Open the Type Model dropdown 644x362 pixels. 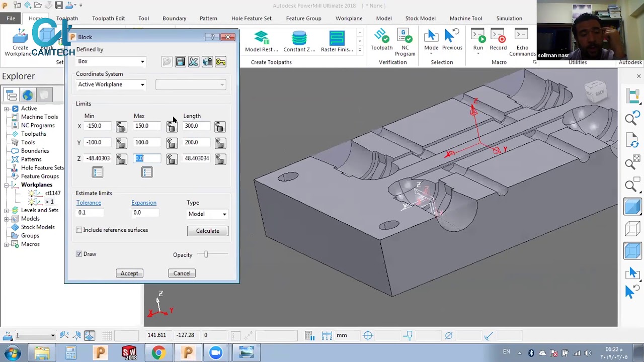pos(207,214)
